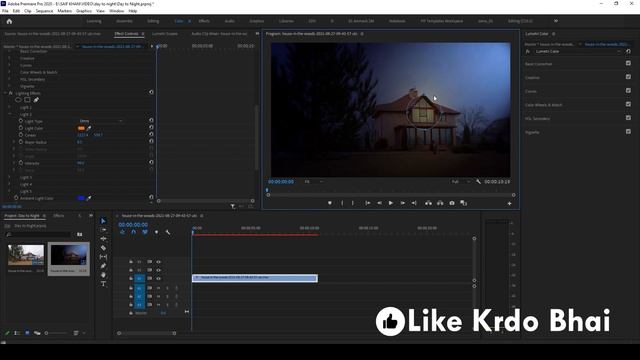Show more workspaces overflow arrows
This screenshot has width=640, height=360.
click(556, 21)
